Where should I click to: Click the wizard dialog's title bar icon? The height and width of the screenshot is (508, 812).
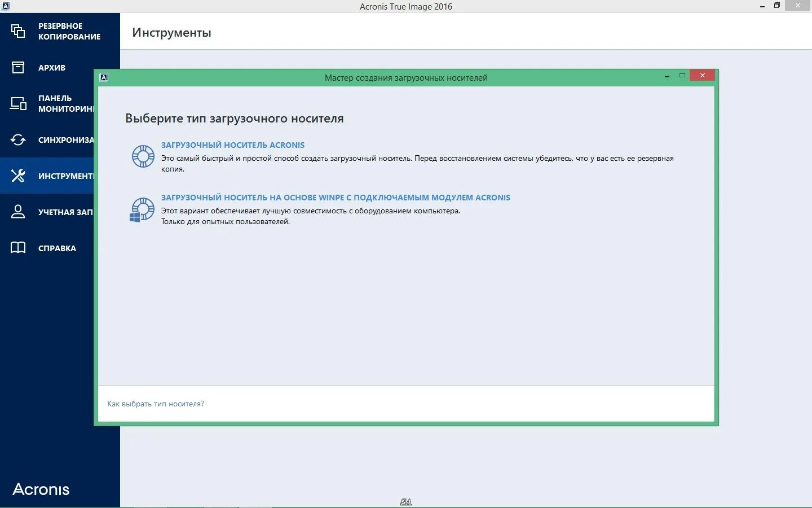pyautogui.click(x=104, y=77)
